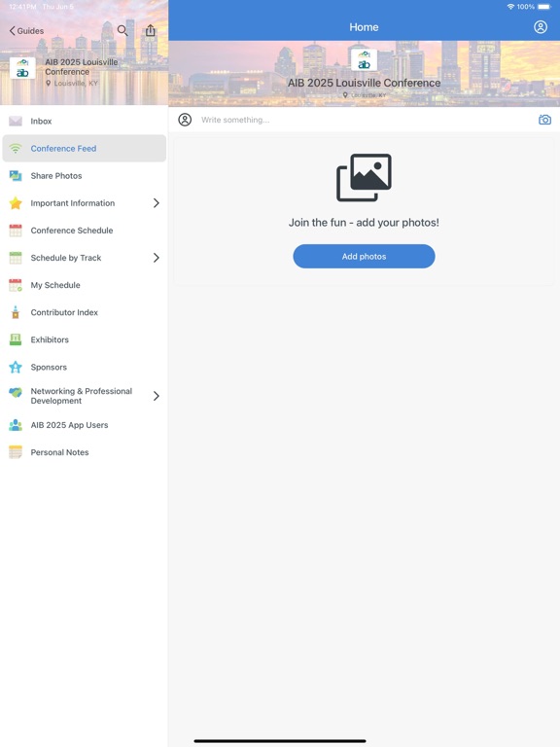This screenshot has width=560, height=747.
Task: Click the Sponsors star icon
Action: tap(16, 367)
